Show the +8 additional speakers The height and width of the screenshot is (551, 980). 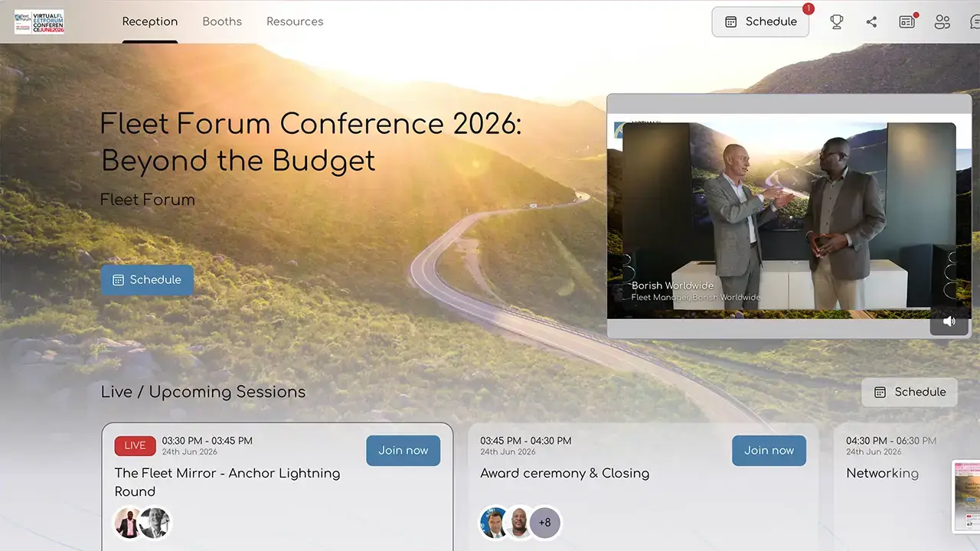tap(545, 523)
